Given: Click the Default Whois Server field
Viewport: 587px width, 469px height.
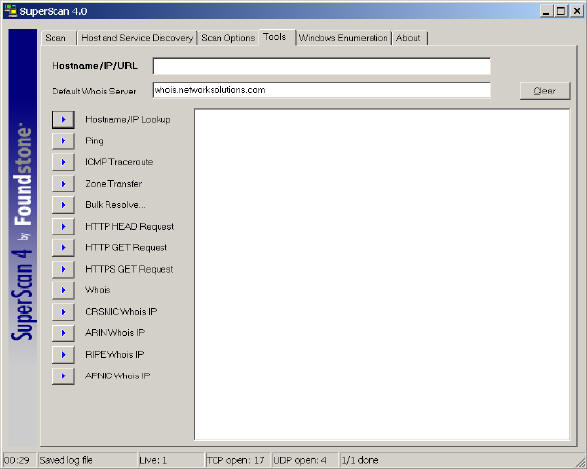Looking at the screenshot, I should point(322,90).
